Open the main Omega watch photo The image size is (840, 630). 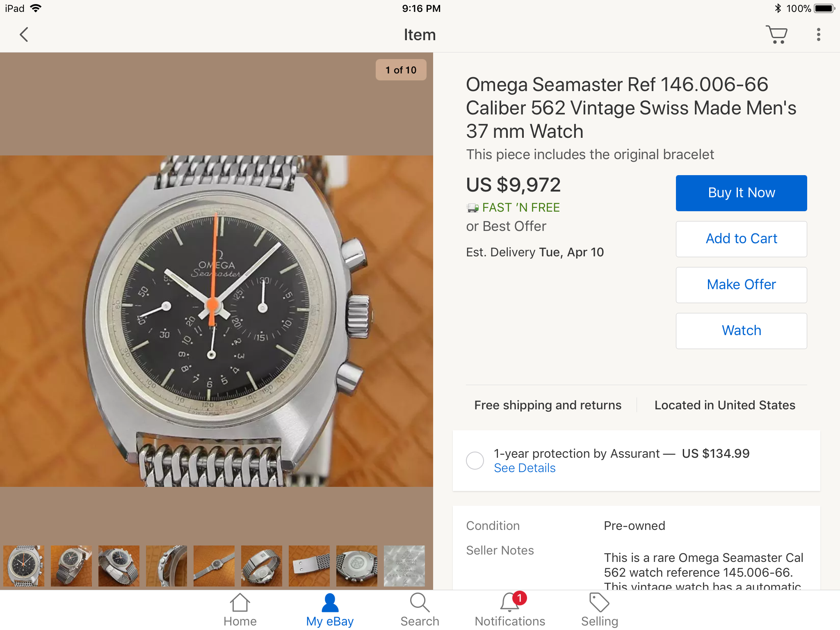point(217,321)
